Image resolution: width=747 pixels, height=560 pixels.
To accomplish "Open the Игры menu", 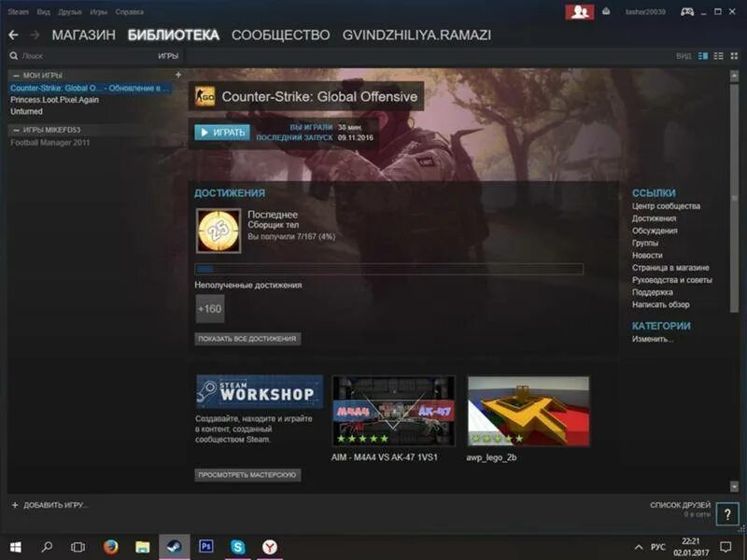I will click(99, 12).
